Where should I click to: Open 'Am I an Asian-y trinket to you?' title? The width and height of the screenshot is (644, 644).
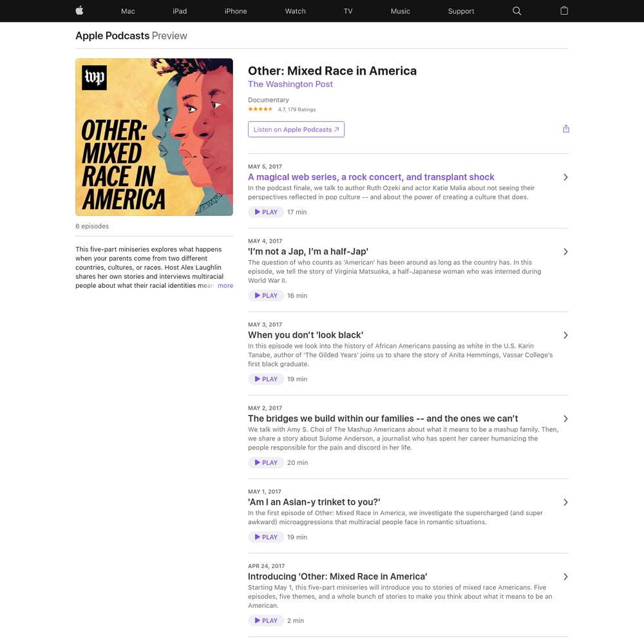[314, 502]
